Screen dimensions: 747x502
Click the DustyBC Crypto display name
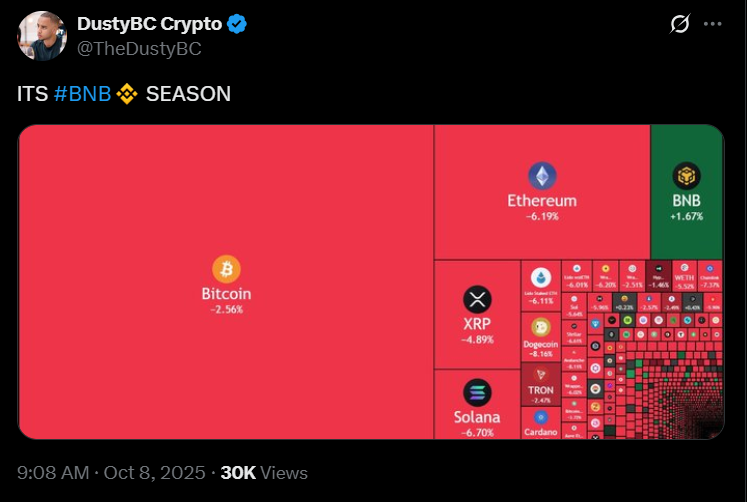tap(149, 24)
